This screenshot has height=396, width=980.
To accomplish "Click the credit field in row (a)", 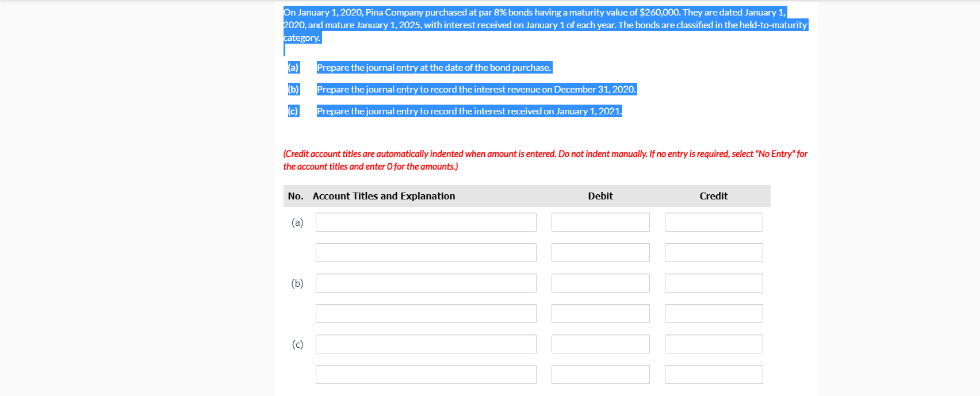I will tap(714, 222).
